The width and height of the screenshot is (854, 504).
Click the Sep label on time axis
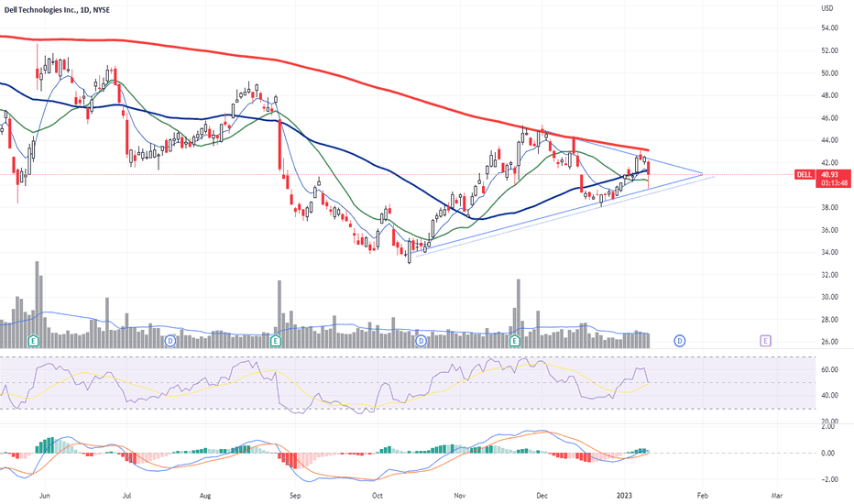click(295, 496)
